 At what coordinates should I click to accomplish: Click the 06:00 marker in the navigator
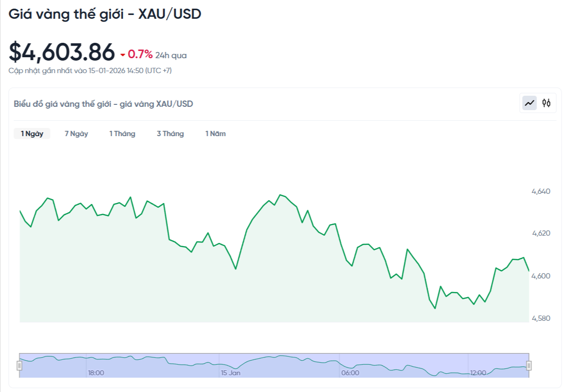point(350,373)
